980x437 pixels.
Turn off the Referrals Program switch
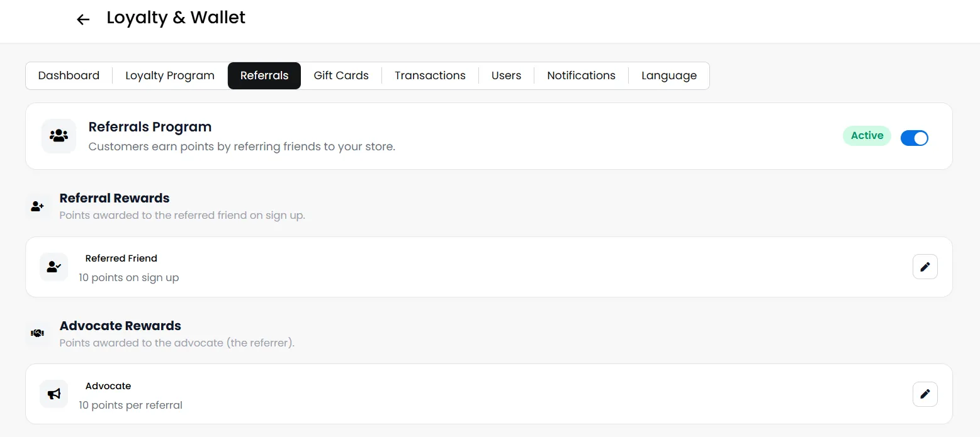point(914,138)
